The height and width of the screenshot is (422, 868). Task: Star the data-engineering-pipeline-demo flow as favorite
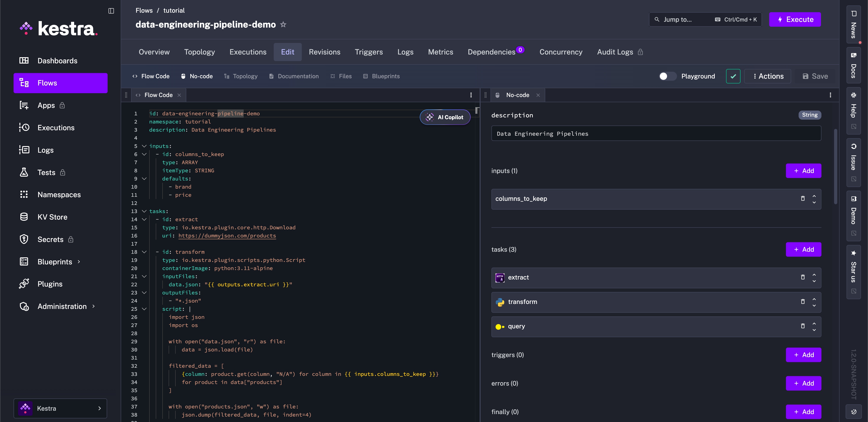tap(283, 25)
